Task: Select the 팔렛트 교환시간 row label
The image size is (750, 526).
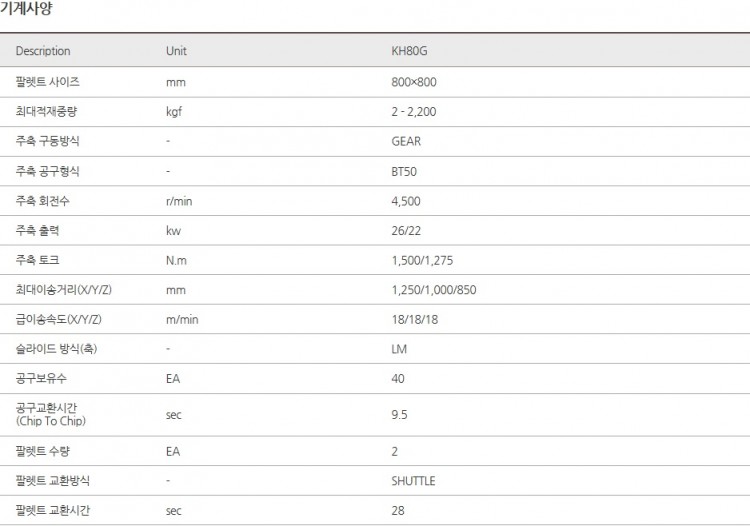Action: coord(53,510)
